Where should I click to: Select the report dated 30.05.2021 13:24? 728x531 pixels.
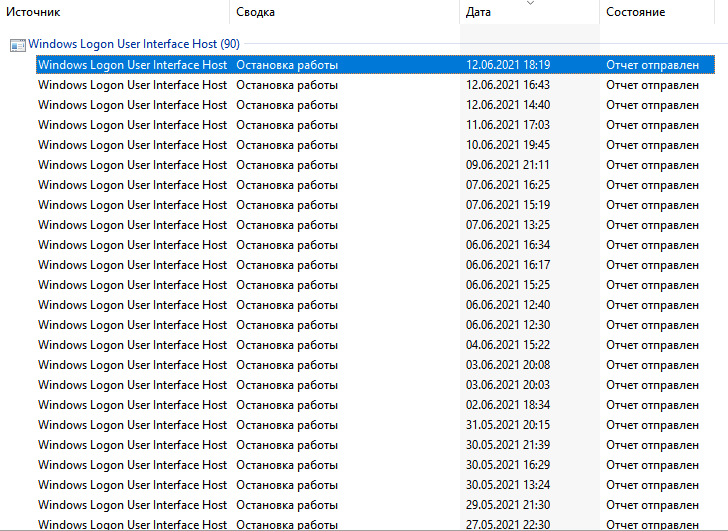[x=375, y=484]
